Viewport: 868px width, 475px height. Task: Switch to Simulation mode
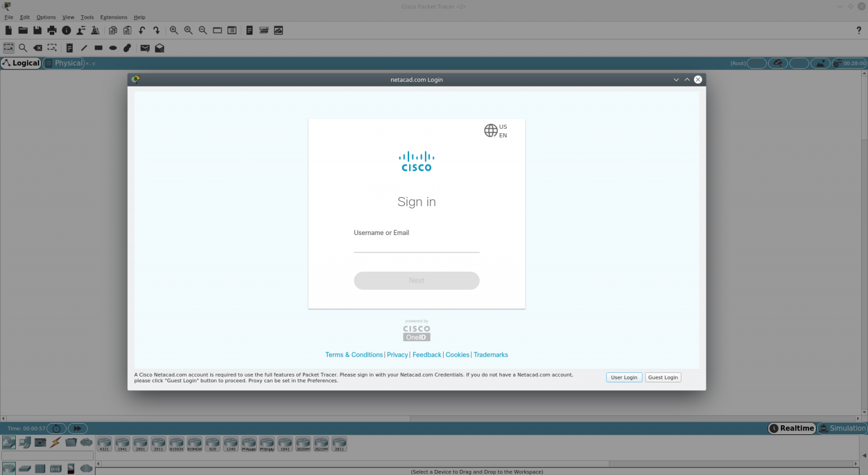click(842, 428)
